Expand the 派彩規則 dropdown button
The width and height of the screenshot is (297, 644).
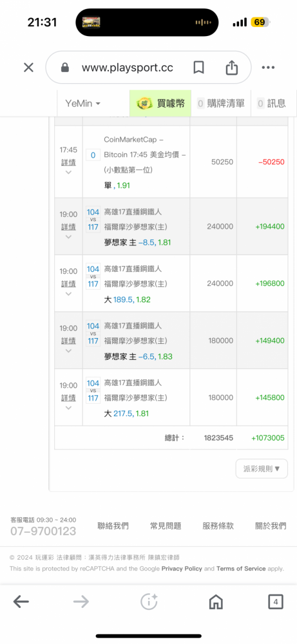pos(262,469)
